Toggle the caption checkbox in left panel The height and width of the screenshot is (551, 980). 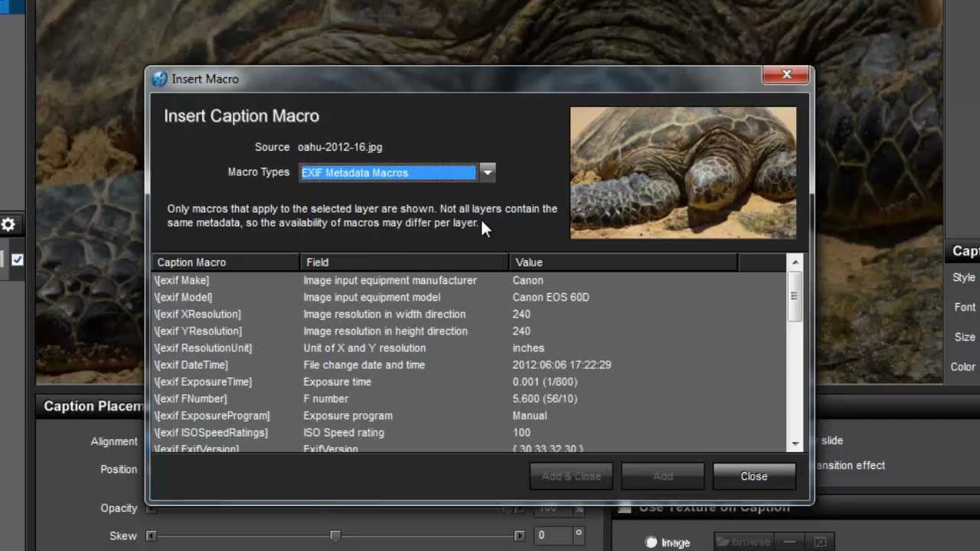coord(17,259)
